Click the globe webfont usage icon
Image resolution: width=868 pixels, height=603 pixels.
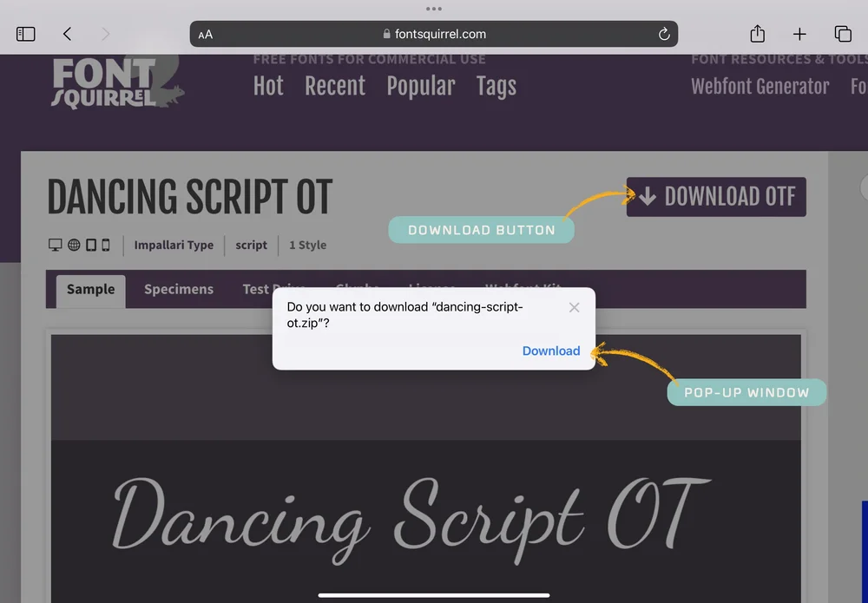74,245
